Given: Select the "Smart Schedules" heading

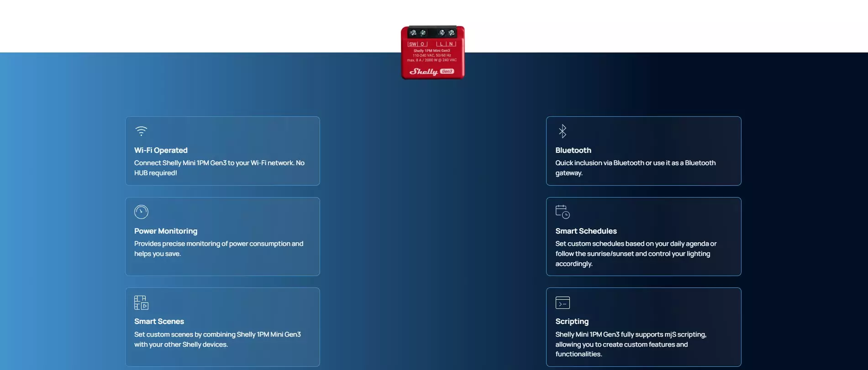Looking at the screenshot, I should 586,231.
